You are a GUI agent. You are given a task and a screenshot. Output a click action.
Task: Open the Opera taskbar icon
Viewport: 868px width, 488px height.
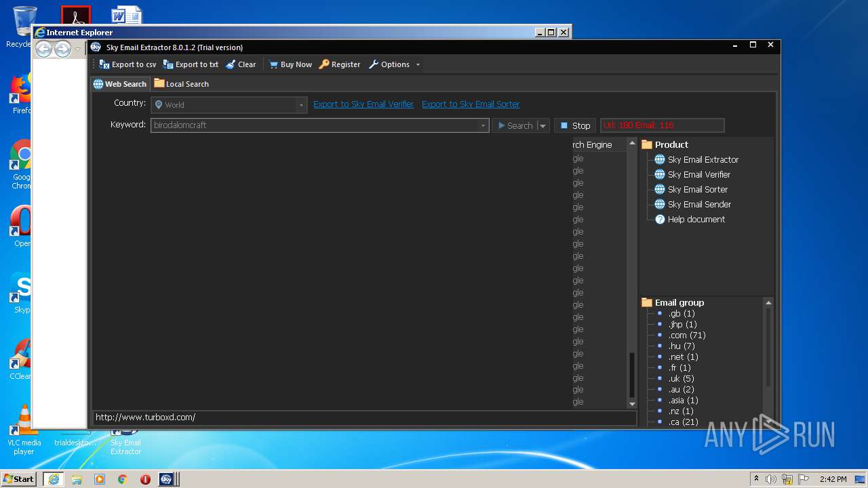pos(145,479)
